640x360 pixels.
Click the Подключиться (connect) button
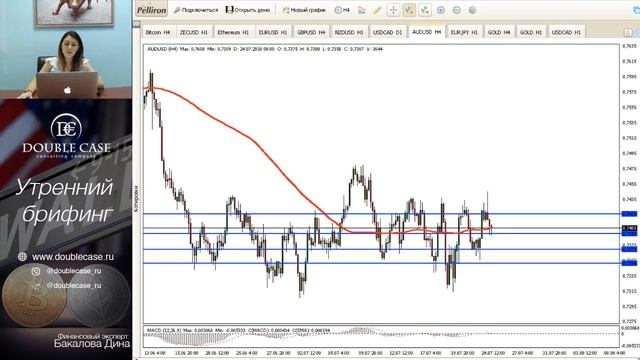click(196, 10)
